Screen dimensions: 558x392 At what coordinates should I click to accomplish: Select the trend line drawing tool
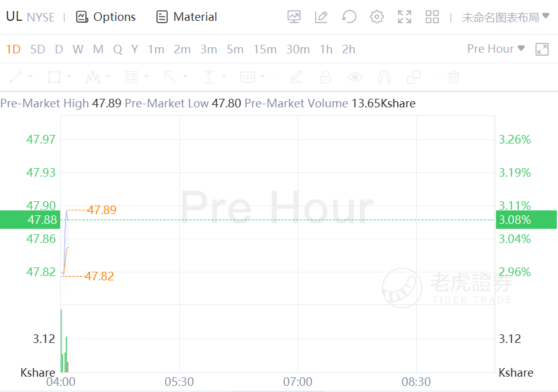[16, 77]
